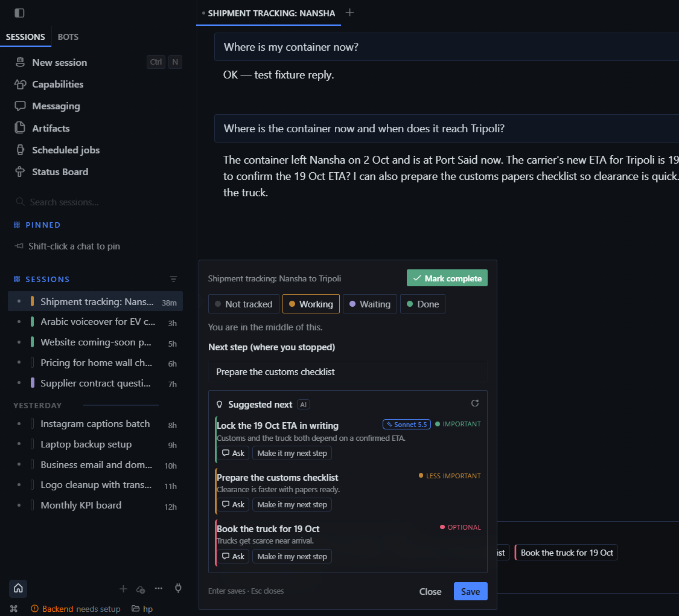This screenshot has width=679, height=616.
Task: Select the SESSIONS tab
Action: click(x=25, y=37)
